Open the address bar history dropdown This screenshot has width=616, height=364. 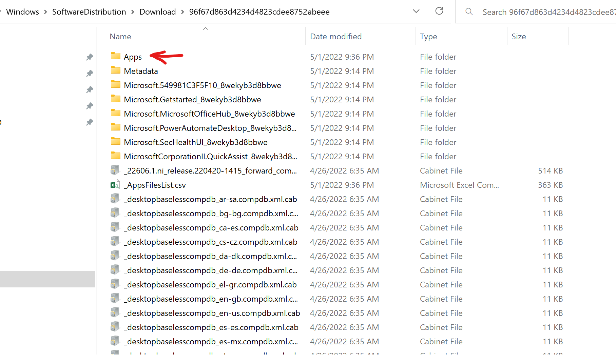point(416,11)
